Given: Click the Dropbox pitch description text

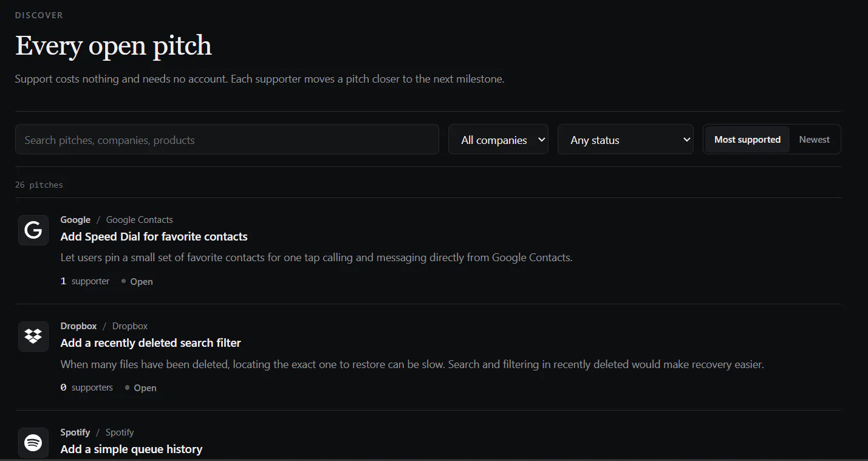Looking at the screenshot, I should 412,364.
